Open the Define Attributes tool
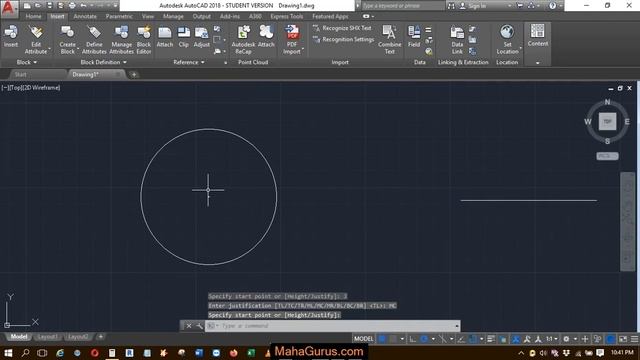The image size is (640, 360). coord(94,40)
